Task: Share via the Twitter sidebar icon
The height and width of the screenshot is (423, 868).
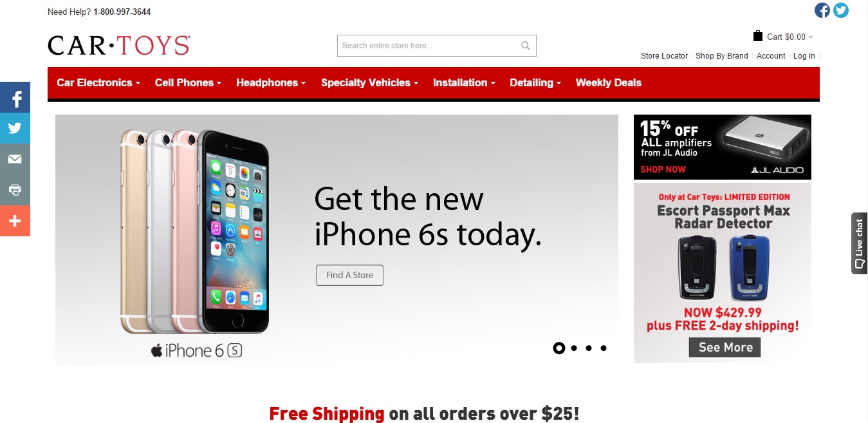Action: pos(15,128)
